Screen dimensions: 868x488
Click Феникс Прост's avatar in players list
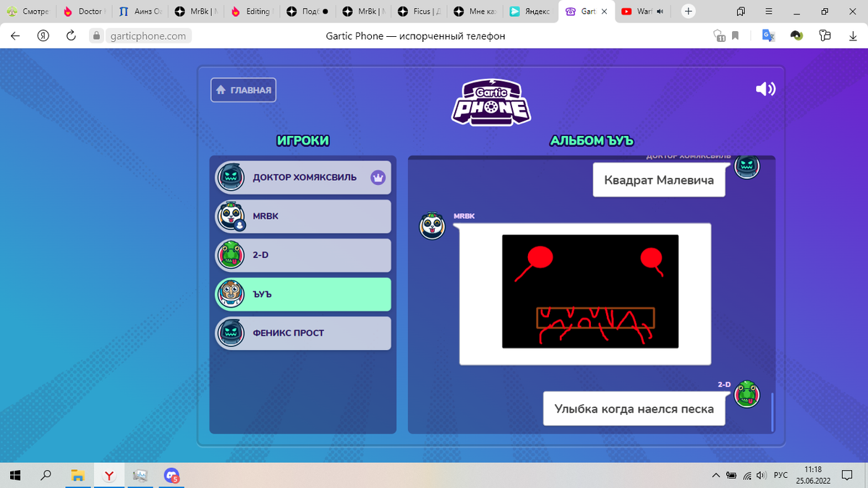(231, 333)
